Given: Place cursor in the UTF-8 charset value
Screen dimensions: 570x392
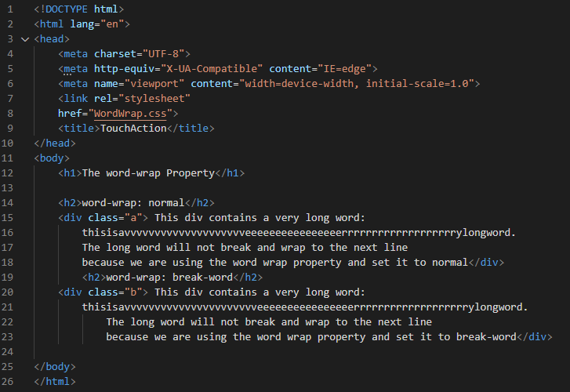Looking at the screenshot, I should tap(164, 54).
